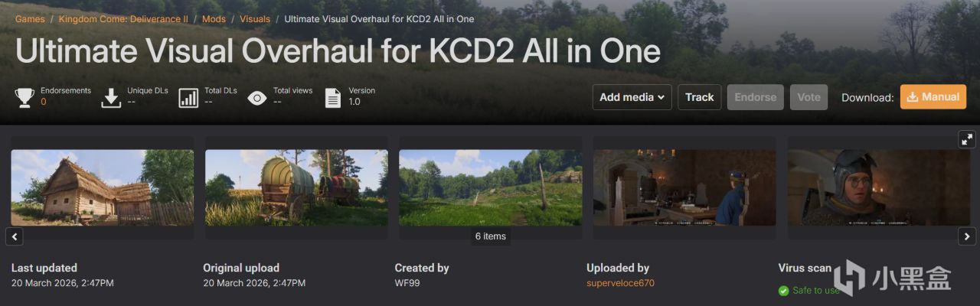The image size is (980, 306).
Task: Navigate to Visuals category breadcrumb
Action: pyautogui.click(x=255, y=18)
